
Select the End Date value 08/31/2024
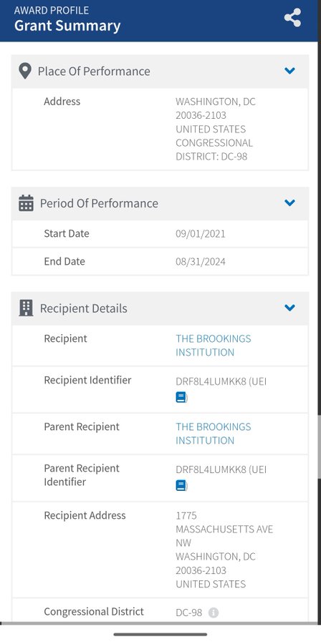tap(201, 262)
